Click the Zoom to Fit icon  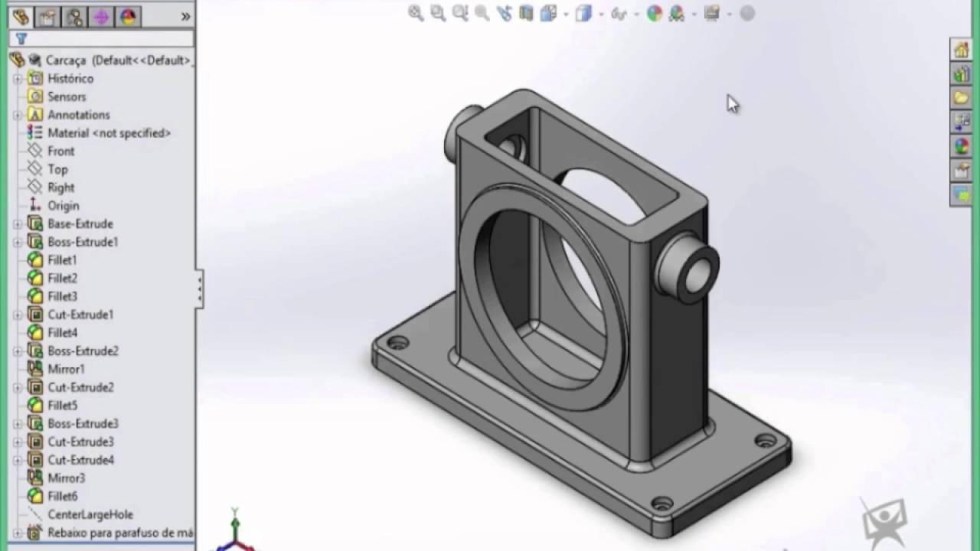(416, 13)
